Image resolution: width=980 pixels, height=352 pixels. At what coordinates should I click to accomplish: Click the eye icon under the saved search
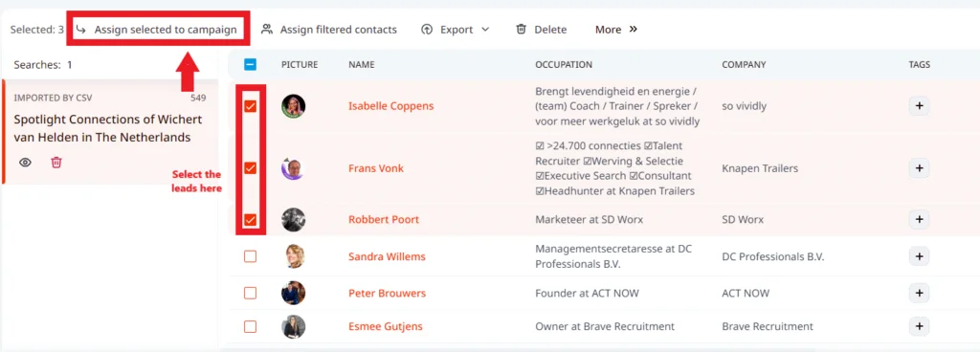point(25,163)
